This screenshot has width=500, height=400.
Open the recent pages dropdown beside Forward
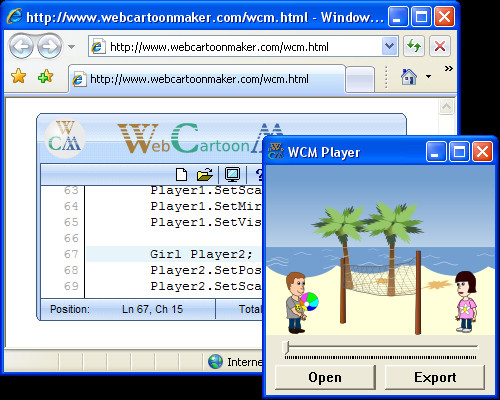coord(71,47)
